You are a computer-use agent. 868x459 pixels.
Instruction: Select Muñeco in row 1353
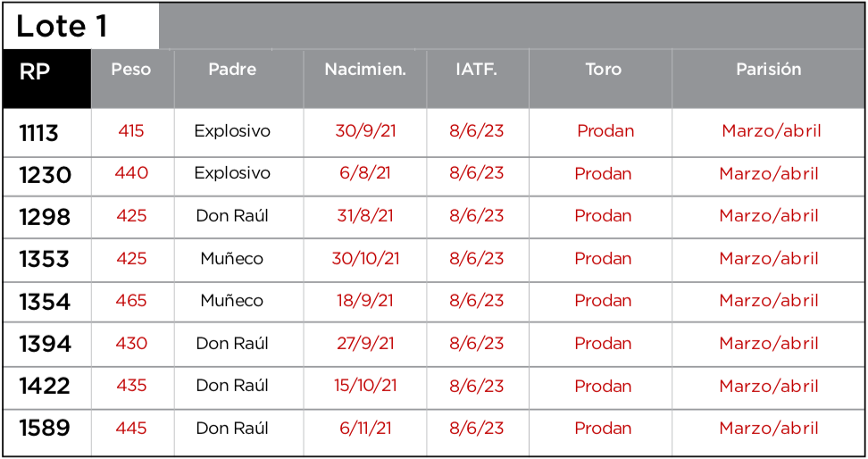click(x=232, y=259)
